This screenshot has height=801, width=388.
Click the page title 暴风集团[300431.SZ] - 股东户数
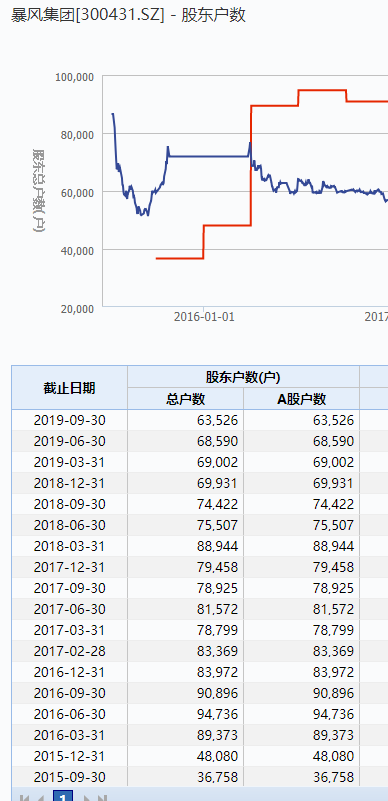coord(128,15)
